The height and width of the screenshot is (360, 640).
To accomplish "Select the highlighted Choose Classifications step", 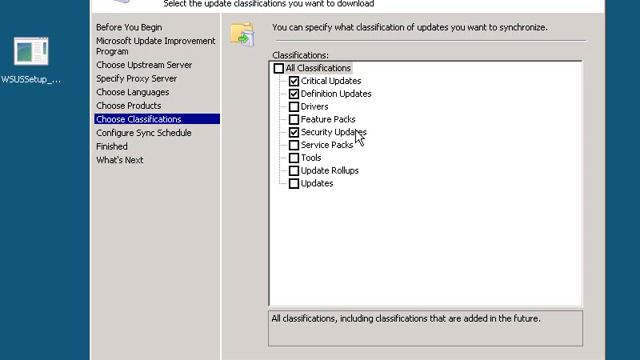I will tap(157, 119).
